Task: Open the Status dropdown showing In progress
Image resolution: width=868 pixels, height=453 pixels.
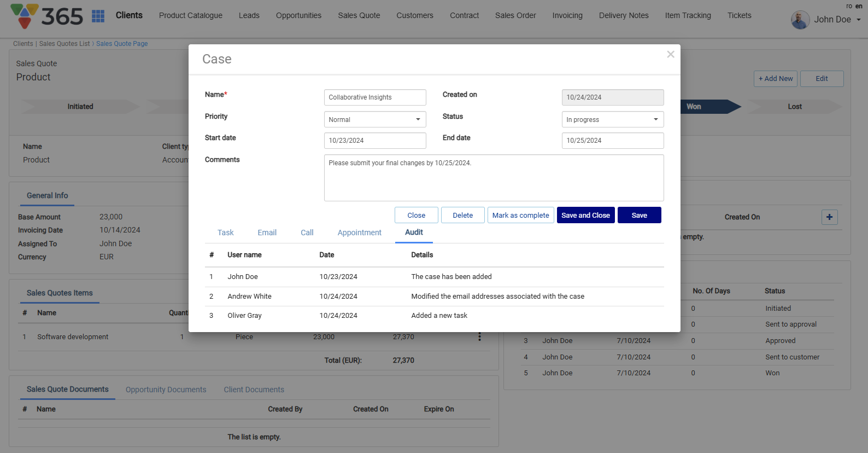Action: (x=612, y=119)
